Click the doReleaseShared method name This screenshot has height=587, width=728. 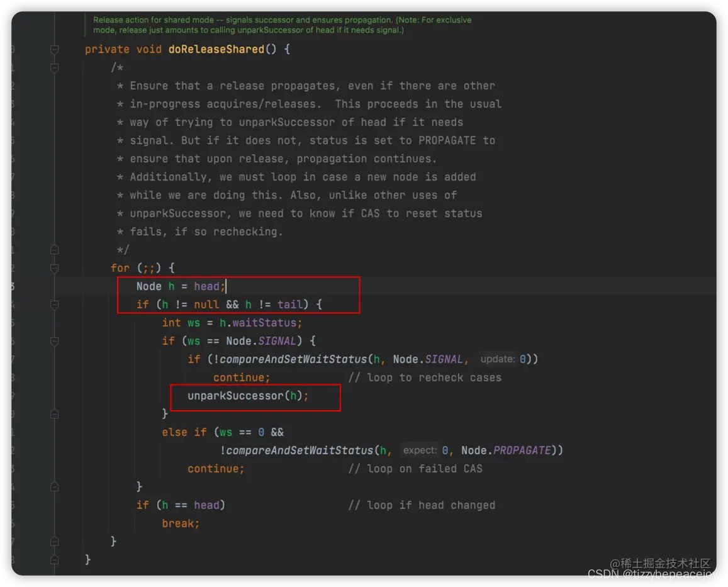pos(216,49)
